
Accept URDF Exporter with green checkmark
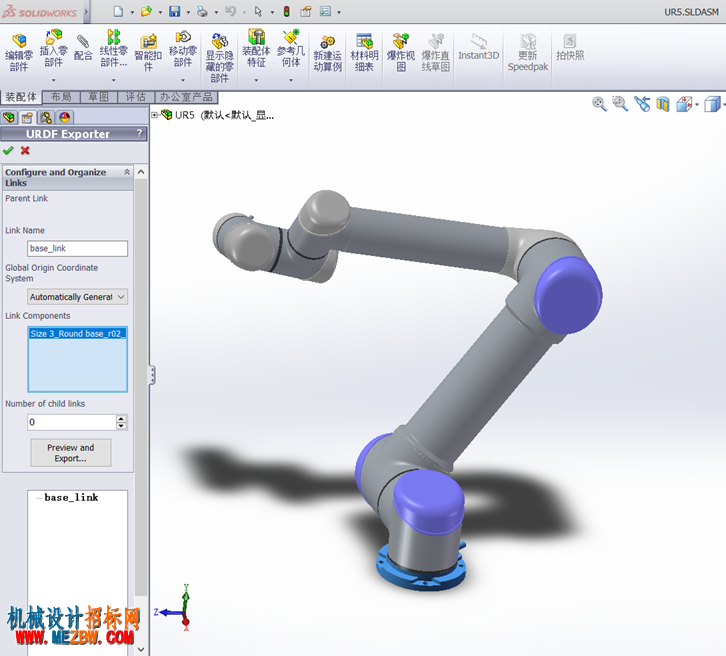[8, 150]
